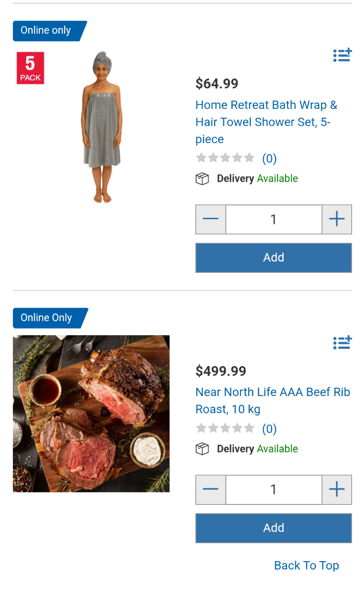
Task: Click the beef roast delivery box icon
Action: tap(202, 449)
